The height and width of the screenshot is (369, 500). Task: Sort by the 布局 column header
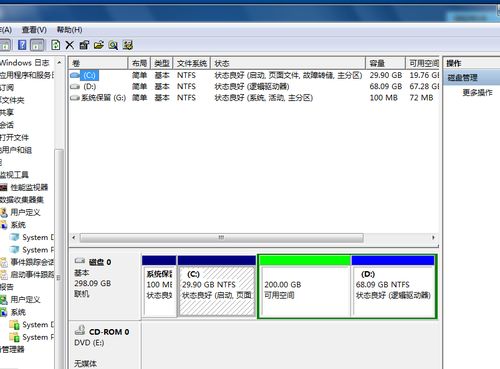click(139, 63)
